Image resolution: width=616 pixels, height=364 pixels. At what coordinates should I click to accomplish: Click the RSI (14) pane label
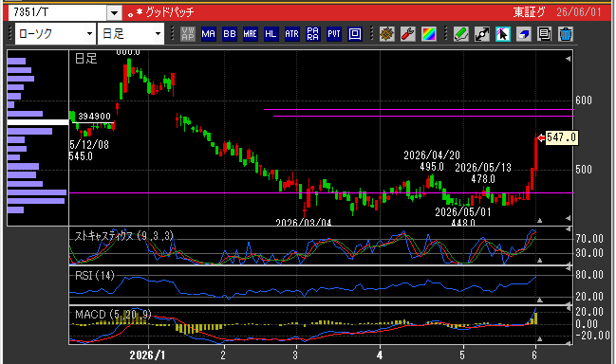95,276
